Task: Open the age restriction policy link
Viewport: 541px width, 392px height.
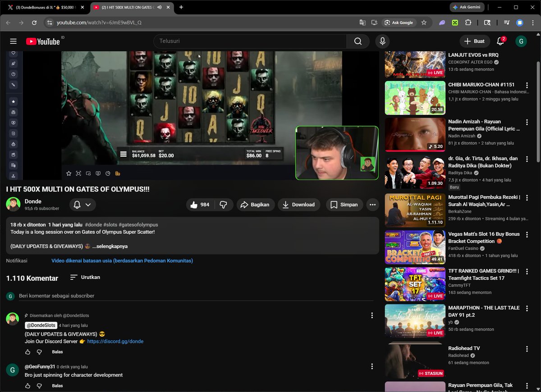Action: (122, 261)
